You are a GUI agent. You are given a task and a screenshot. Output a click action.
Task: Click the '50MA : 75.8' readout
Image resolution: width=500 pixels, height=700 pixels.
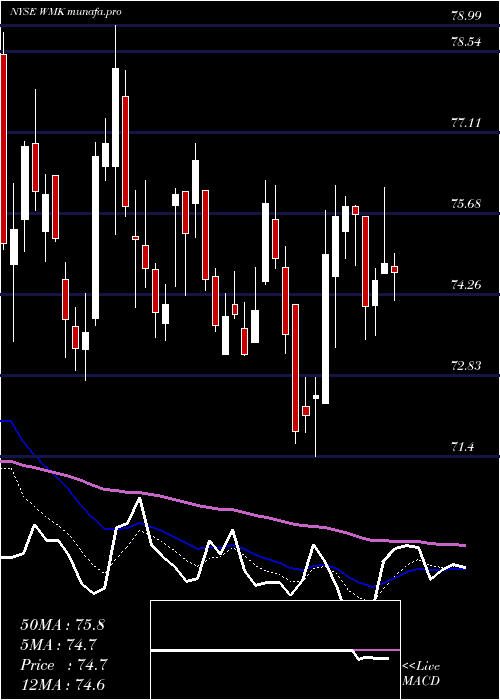pyautogui.click(x=62, y=625)
